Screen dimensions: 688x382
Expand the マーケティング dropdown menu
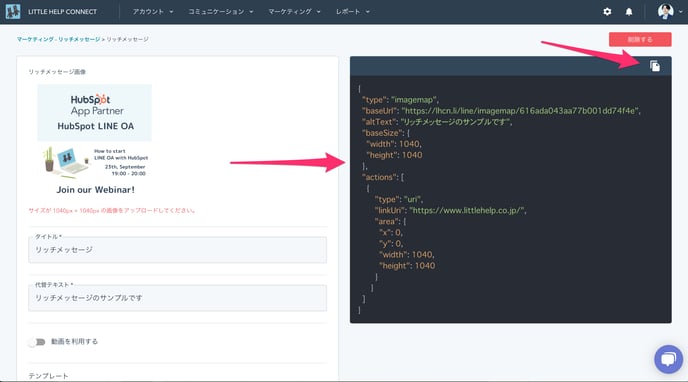294,12
